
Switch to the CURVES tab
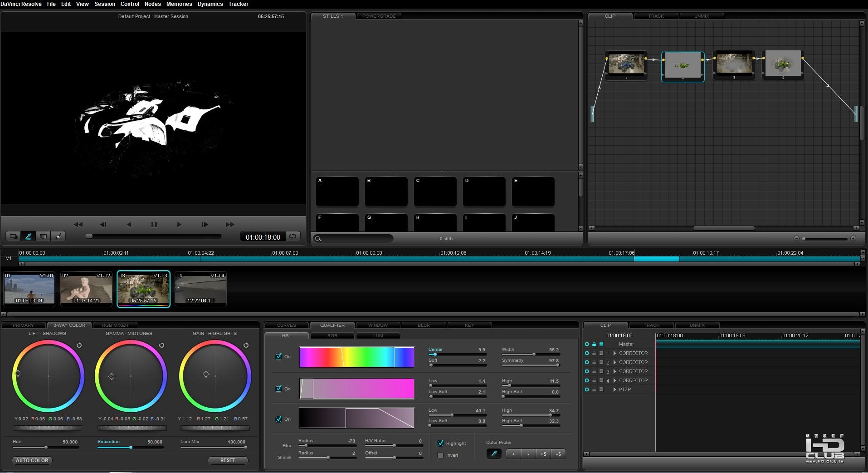(286, 325)
